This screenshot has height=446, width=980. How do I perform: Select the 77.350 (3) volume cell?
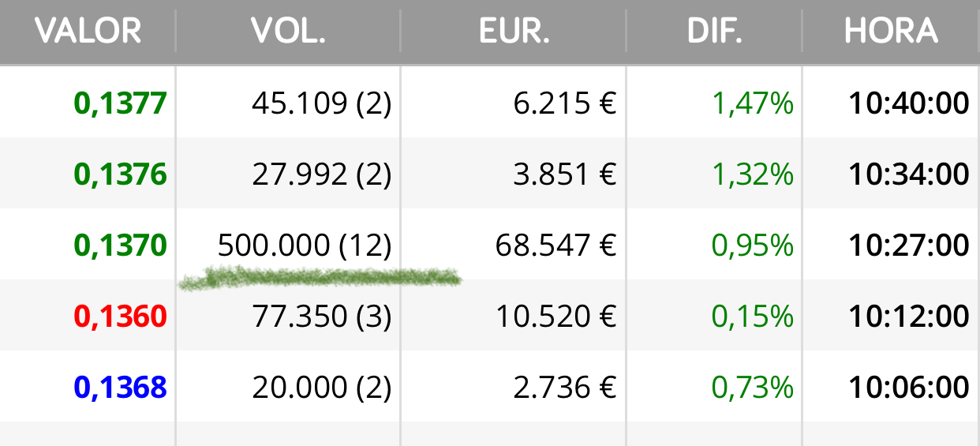click(322, 317)
